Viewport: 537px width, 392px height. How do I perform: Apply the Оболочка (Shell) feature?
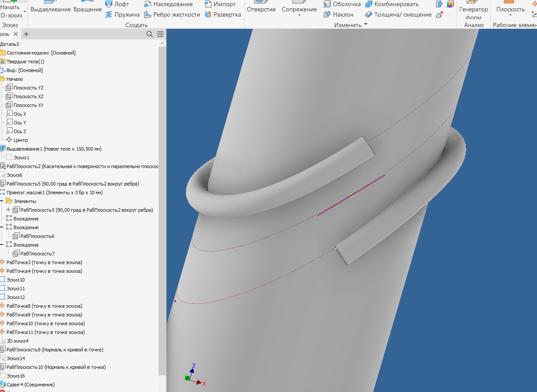[x=344, y=4]
